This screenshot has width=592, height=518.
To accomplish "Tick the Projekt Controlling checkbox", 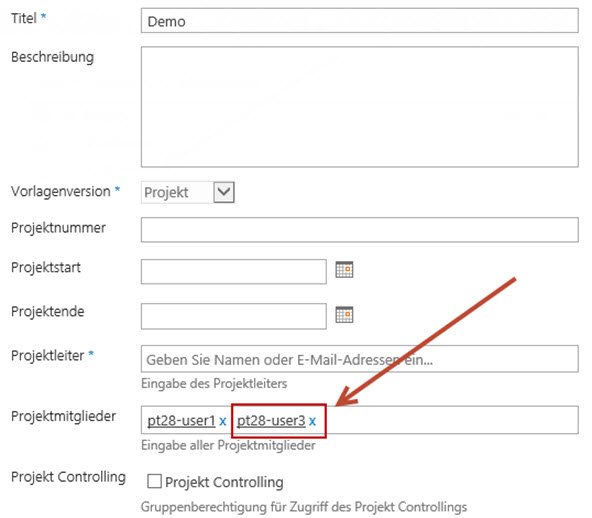I will tap(154, 481).
